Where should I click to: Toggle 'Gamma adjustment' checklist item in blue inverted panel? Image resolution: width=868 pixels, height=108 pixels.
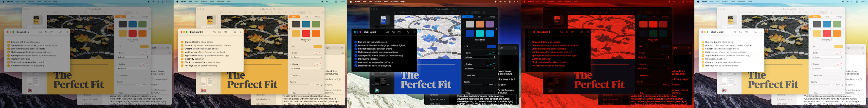(x=356, y=45)
